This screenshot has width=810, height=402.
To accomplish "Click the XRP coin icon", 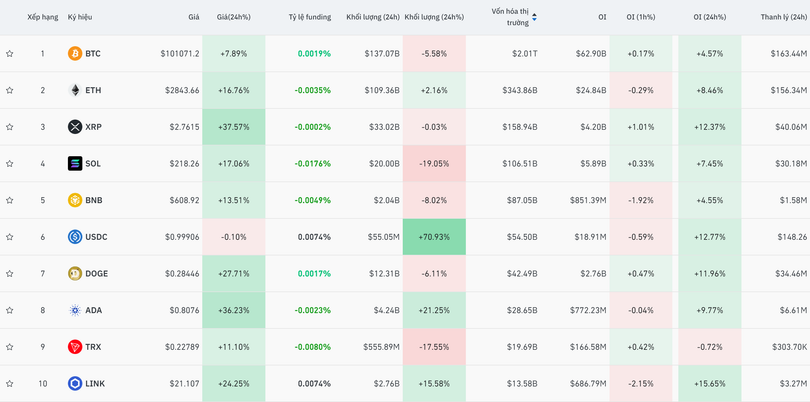I will click(75, 127).
